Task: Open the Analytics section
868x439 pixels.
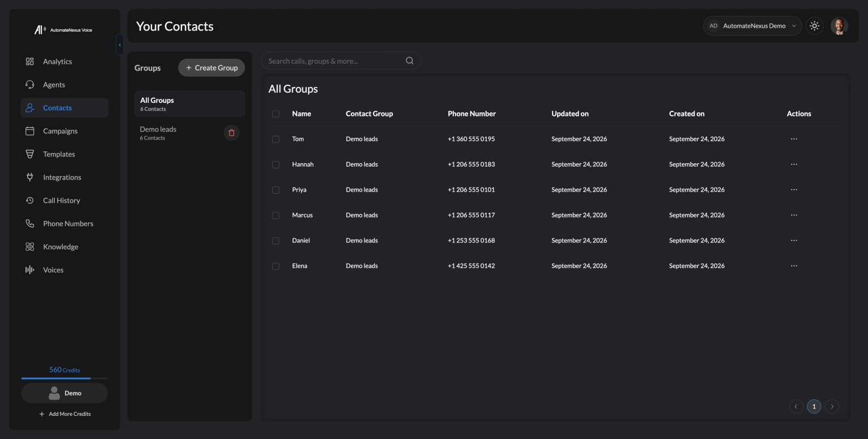Action: [64, 62]
